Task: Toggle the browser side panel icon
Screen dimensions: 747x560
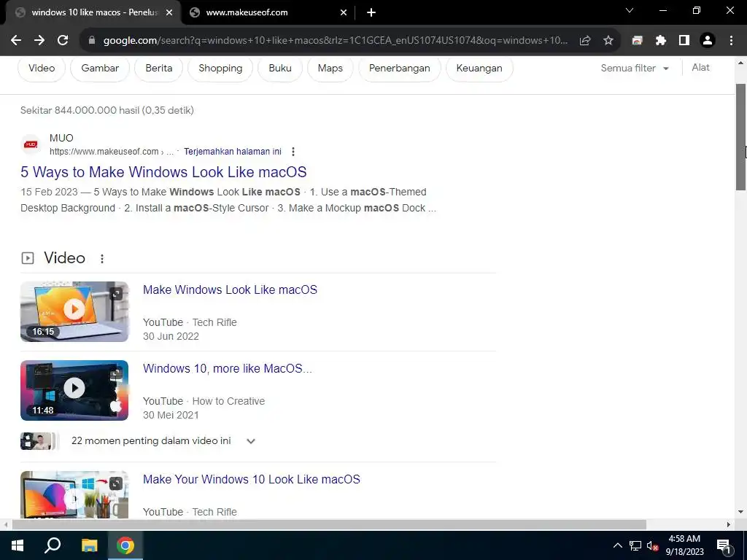Action: point(684,41)
